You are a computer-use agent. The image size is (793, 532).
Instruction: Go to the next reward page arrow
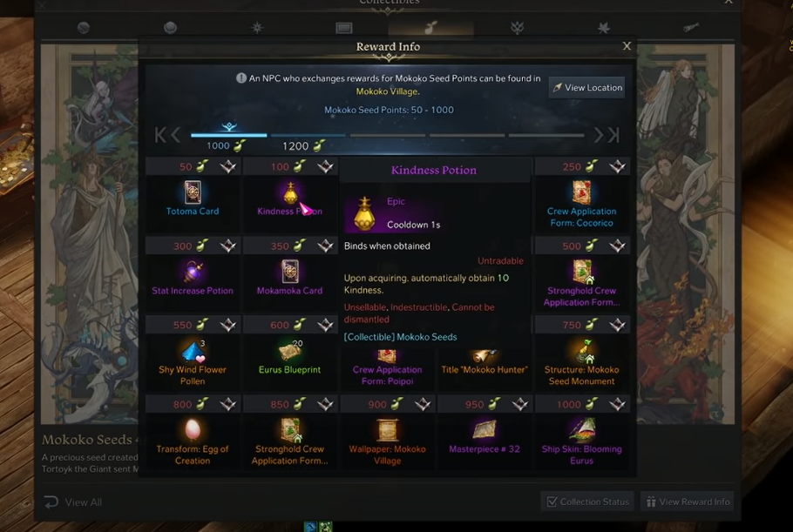(x=598, y=135)
